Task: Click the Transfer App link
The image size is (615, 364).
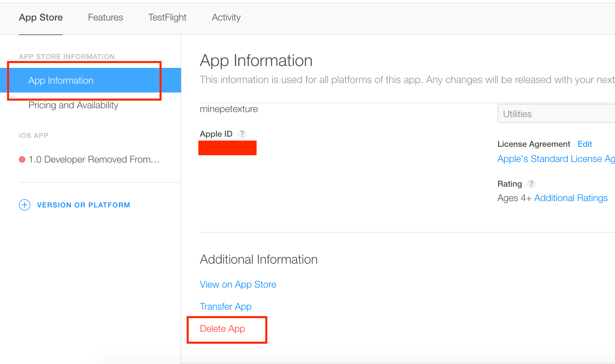Action: tap(226, 307)
